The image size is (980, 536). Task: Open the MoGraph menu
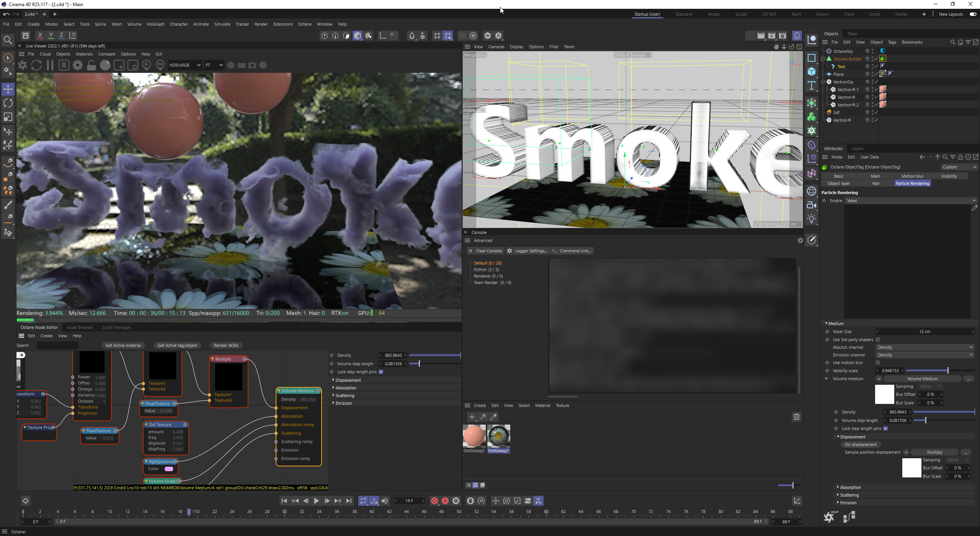(x=155, y=24)
